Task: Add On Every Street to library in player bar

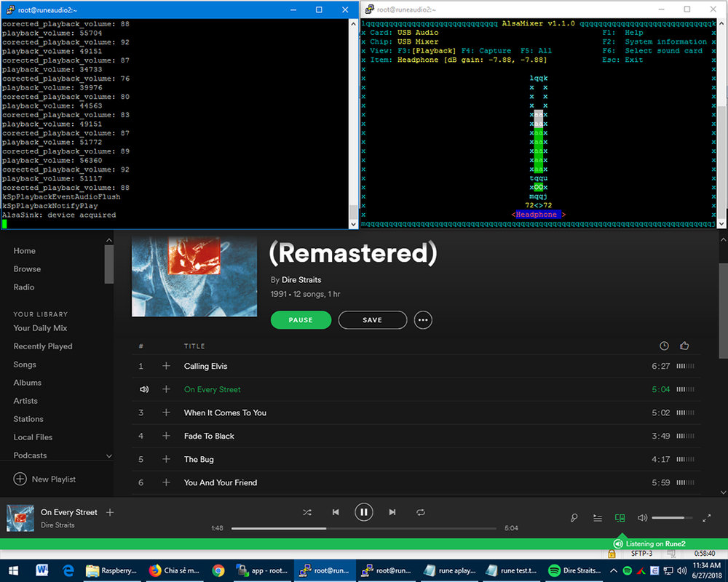Action: pyautogui.click(x=110, y=512)
